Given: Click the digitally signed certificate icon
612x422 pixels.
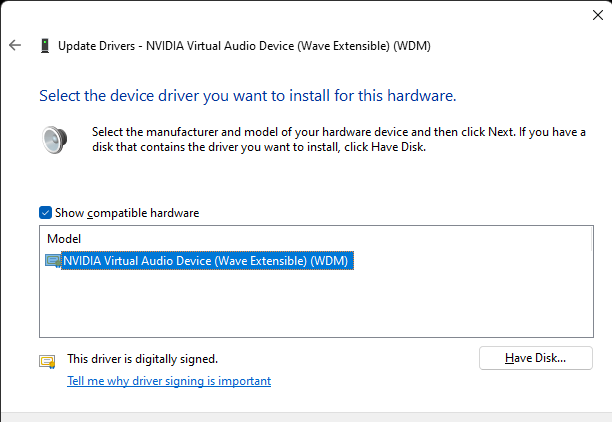Looking at the screenshot, I should (47, 360).
